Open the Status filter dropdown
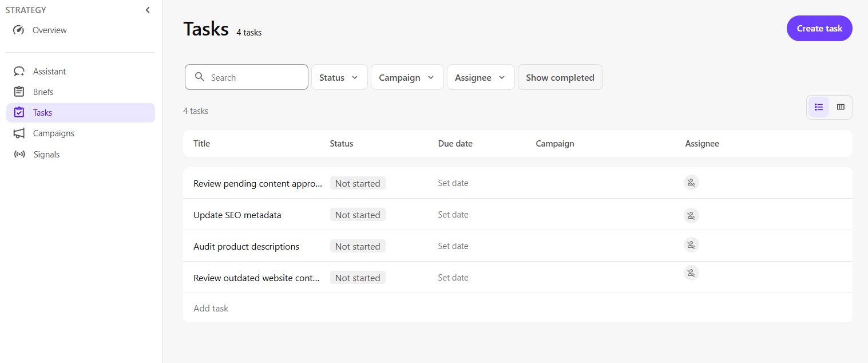 [339, 77]
